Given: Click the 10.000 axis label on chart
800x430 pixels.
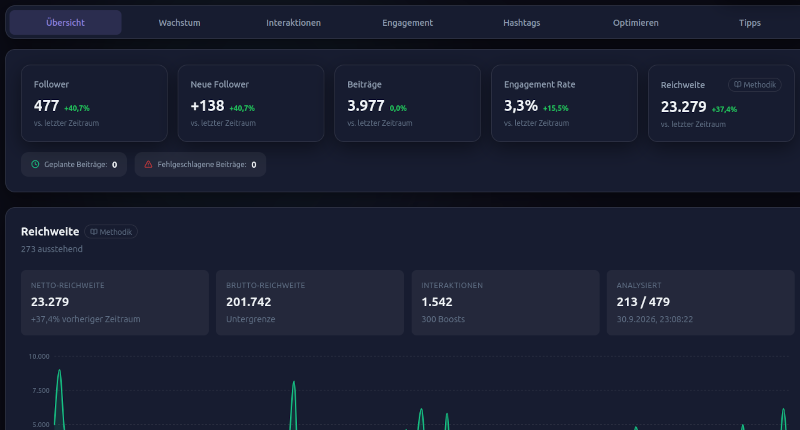Looking at the screenshot, I should (x=39, y=357).
